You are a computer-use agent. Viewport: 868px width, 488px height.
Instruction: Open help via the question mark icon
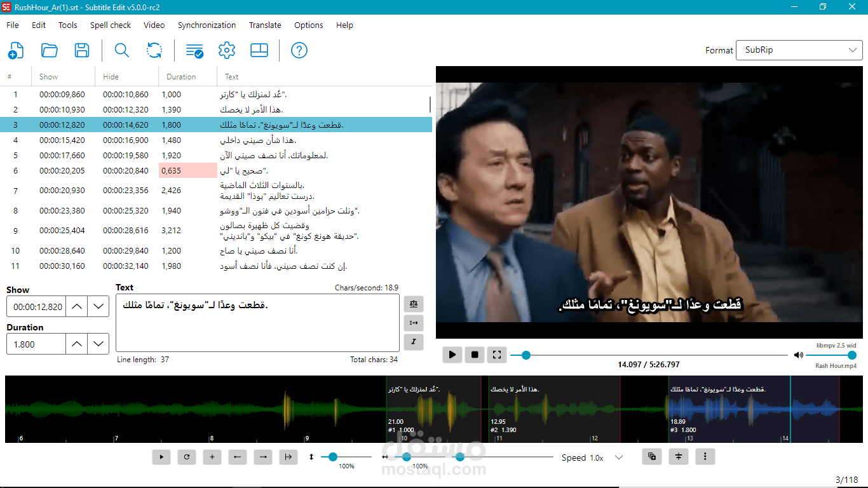299,50
